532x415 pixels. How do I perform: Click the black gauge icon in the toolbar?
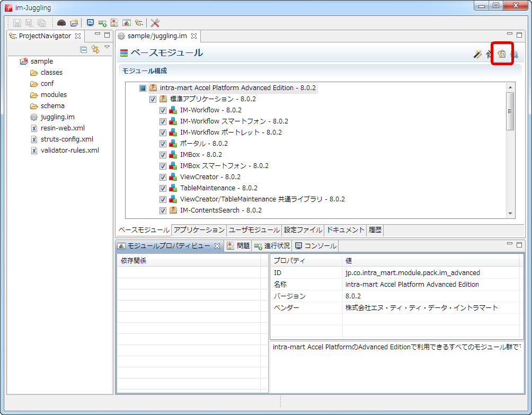[x=61, y=23]
